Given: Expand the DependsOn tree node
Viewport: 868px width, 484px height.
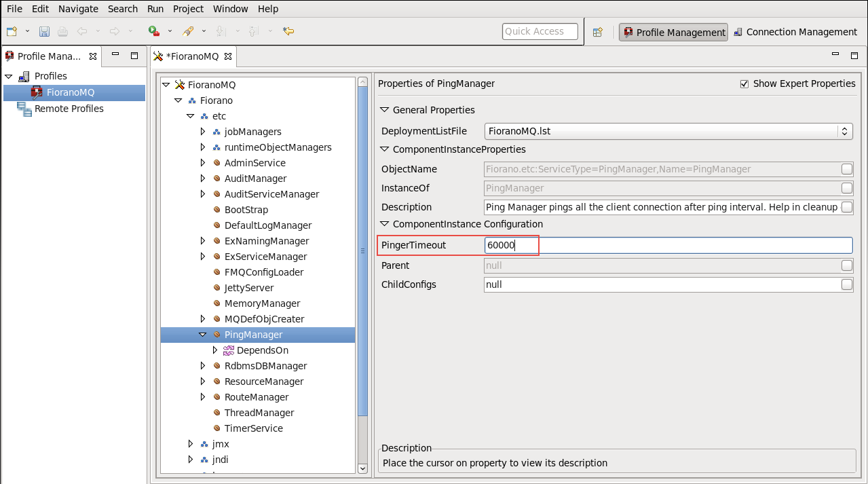Looking at the screenshot, I should click(x=215, y=350).
